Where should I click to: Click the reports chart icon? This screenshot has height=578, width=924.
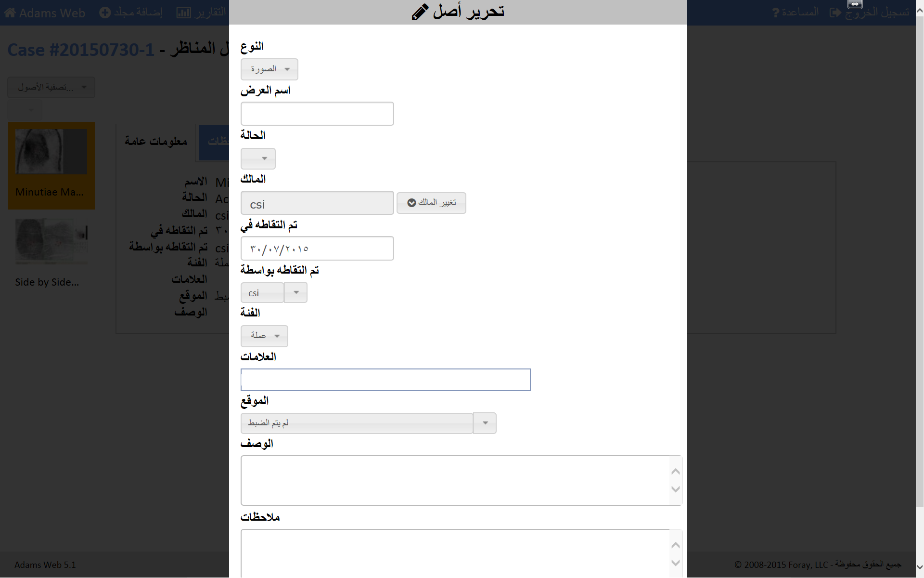183,13
